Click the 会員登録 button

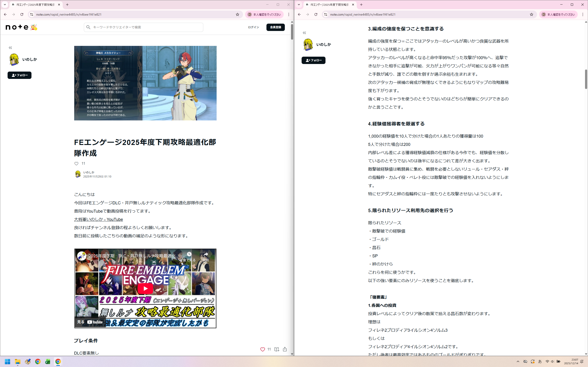(x=275, y=27)
